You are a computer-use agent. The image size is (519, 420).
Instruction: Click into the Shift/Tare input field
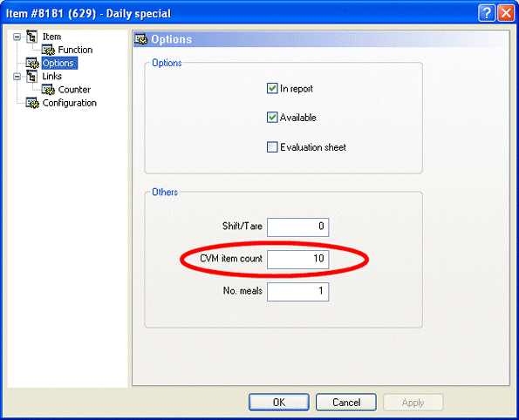[298, 227]
